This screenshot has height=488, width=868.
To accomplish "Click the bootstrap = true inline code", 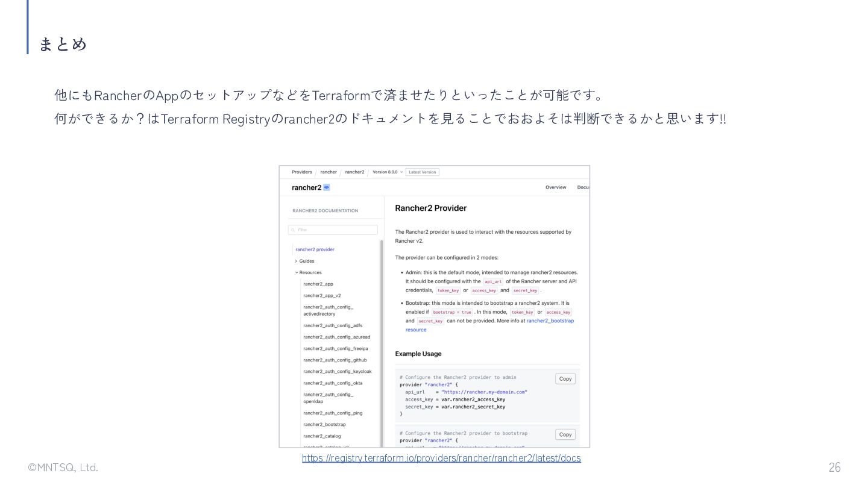I will [452, 312].
